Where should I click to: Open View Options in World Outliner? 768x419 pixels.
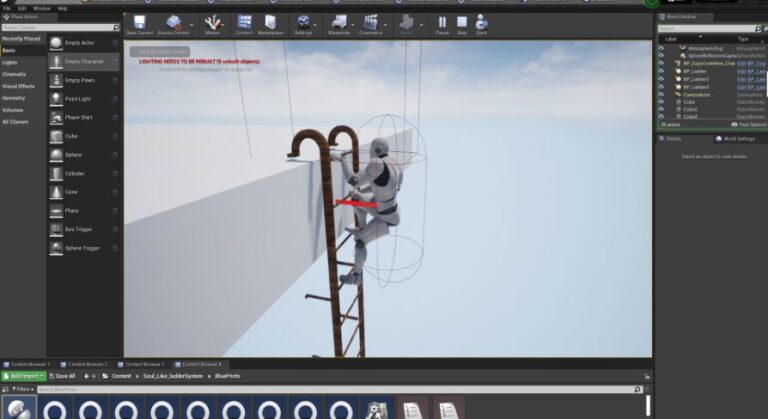click(x=749, y=124)
